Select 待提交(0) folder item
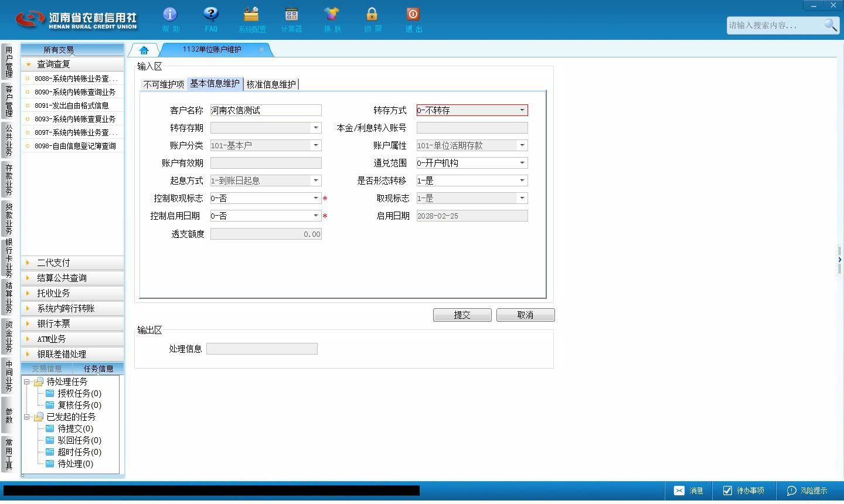 [x=69, y=428]
